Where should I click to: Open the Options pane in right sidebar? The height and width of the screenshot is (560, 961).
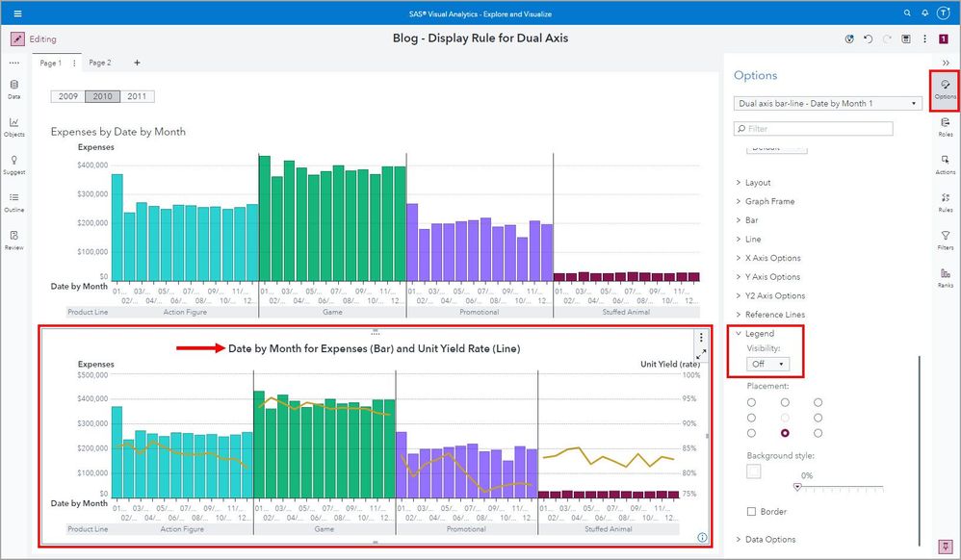click(x=945, y=89)
